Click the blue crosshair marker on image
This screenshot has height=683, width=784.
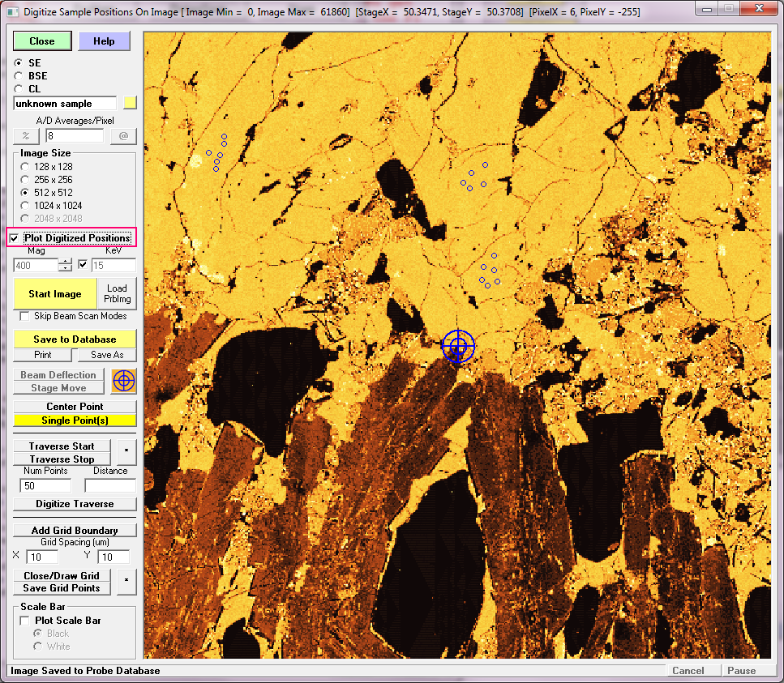[x=458, y=346]
